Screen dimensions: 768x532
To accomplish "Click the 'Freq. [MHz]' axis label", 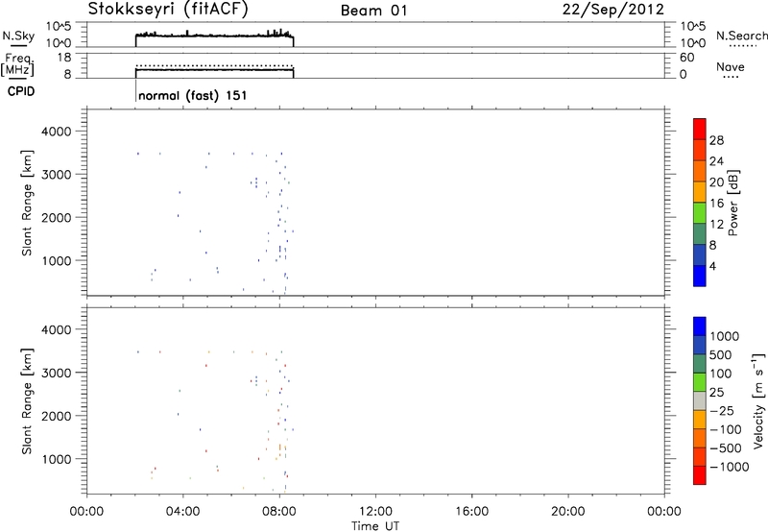I will coord(18,64).
